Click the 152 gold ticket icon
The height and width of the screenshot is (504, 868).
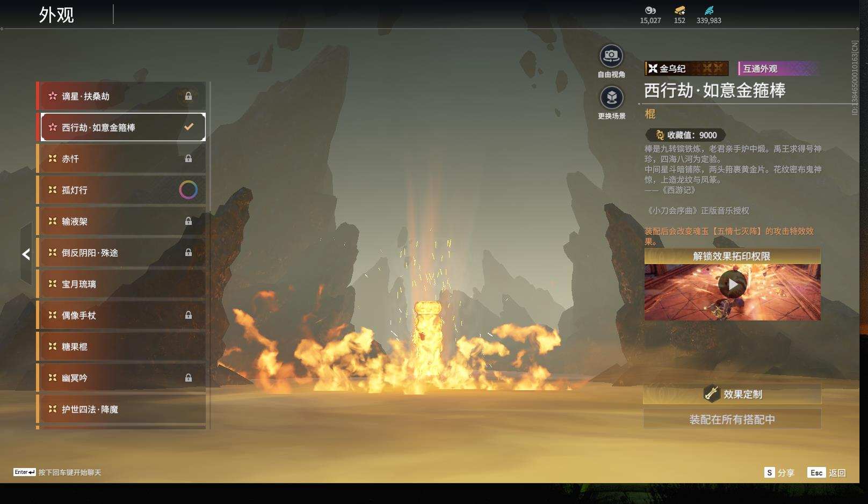679,10
